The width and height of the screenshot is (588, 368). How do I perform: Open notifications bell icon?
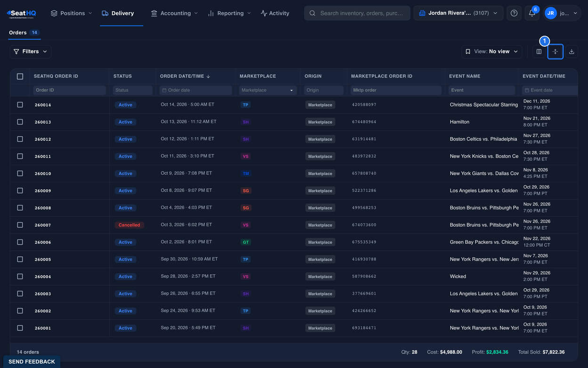[x=532, y=13]
